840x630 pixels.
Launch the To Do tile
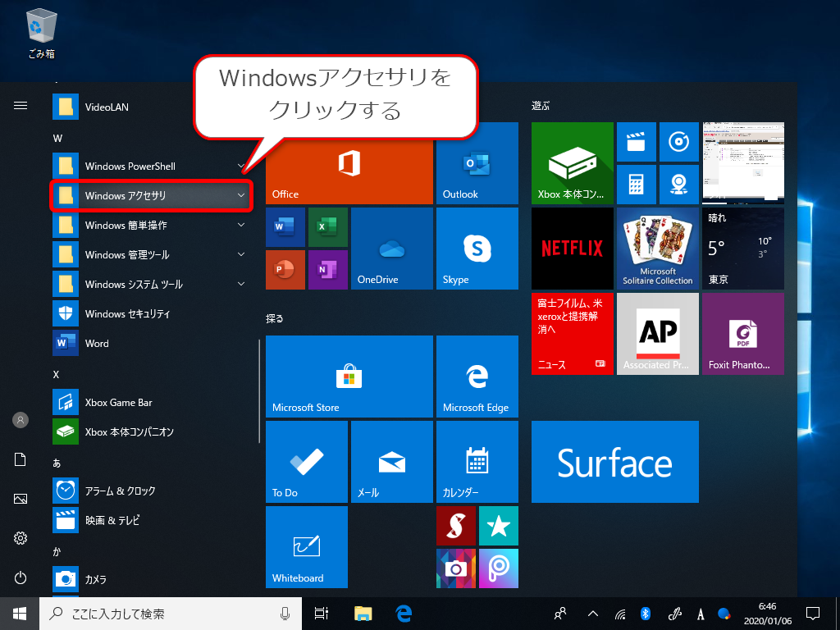click(x=306, y=462)
